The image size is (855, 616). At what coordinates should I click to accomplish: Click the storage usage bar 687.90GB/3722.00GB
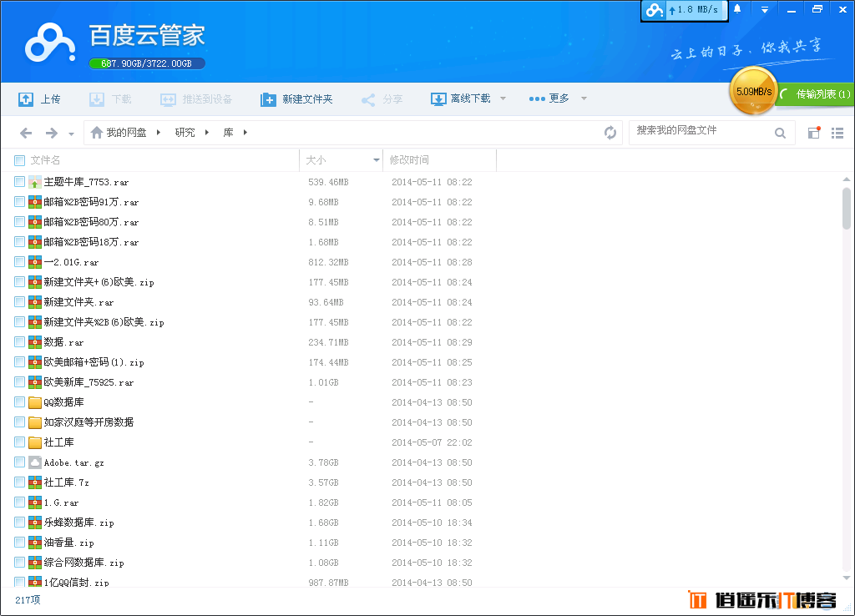(147, 63)
